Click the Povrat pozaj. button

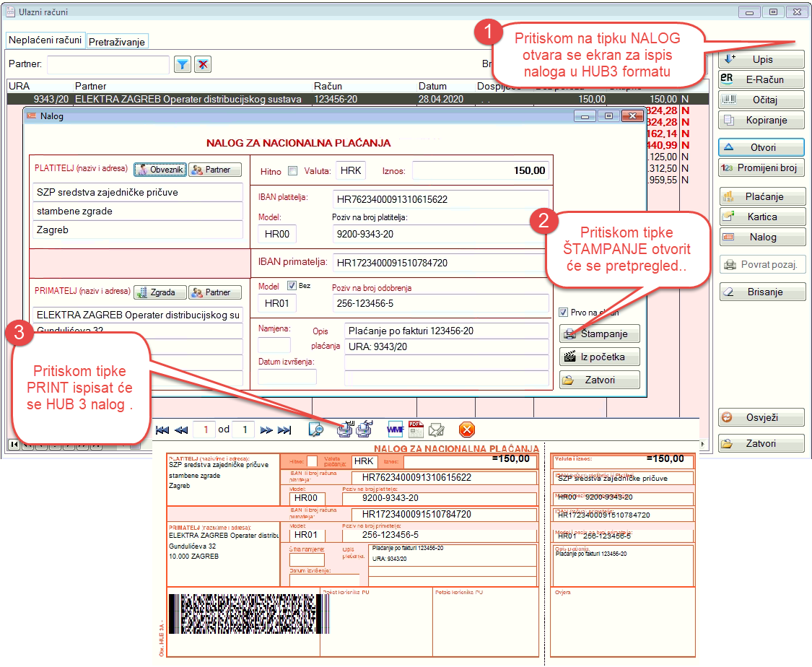[761, 265]
